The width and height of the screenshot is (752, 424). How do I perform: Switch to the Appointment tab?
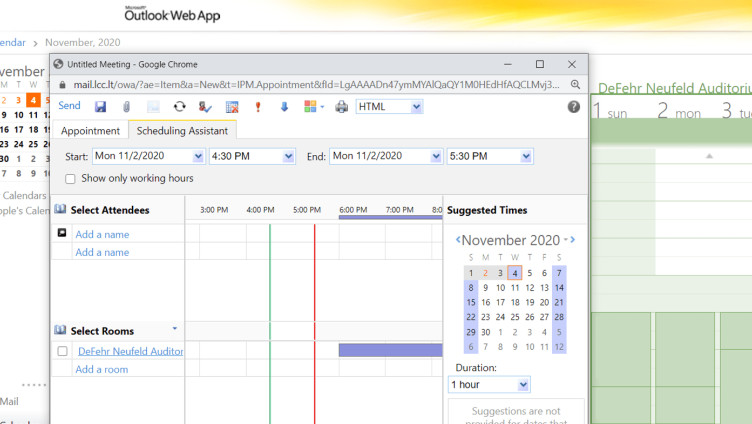pyautogui.click(x=90, y=131)
